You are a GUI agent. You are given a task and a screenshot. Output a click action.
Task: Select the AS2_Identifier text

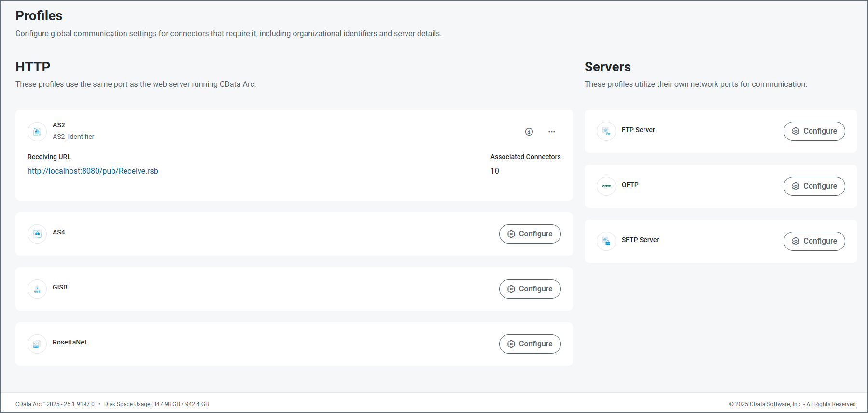coord(73,137)
